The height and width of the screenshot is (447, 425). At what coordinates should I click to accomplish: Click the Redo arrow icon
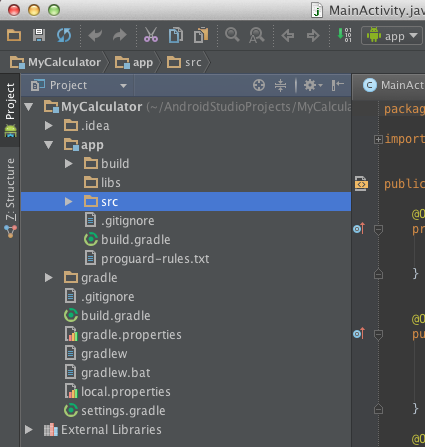click(x=120, y=35)
